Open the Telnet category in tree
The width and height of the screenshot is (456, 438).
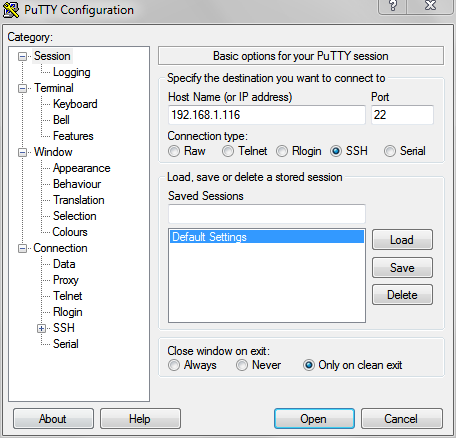point(68,296)
